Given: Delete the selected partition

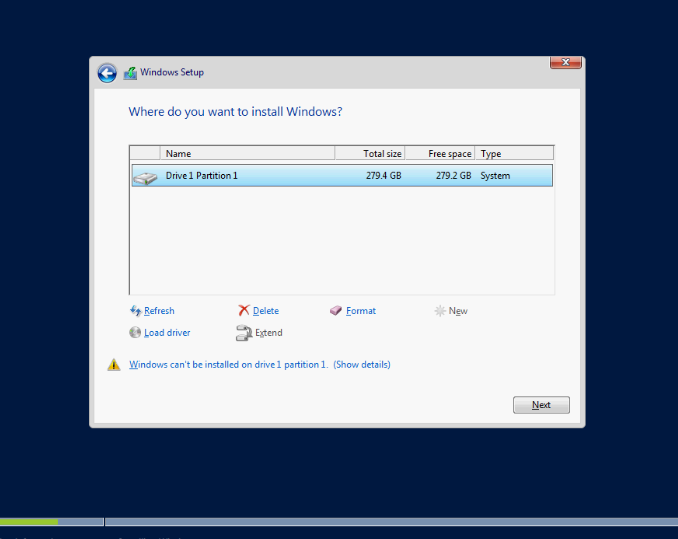Looking at the screenshot, I should tap(265, 311).
